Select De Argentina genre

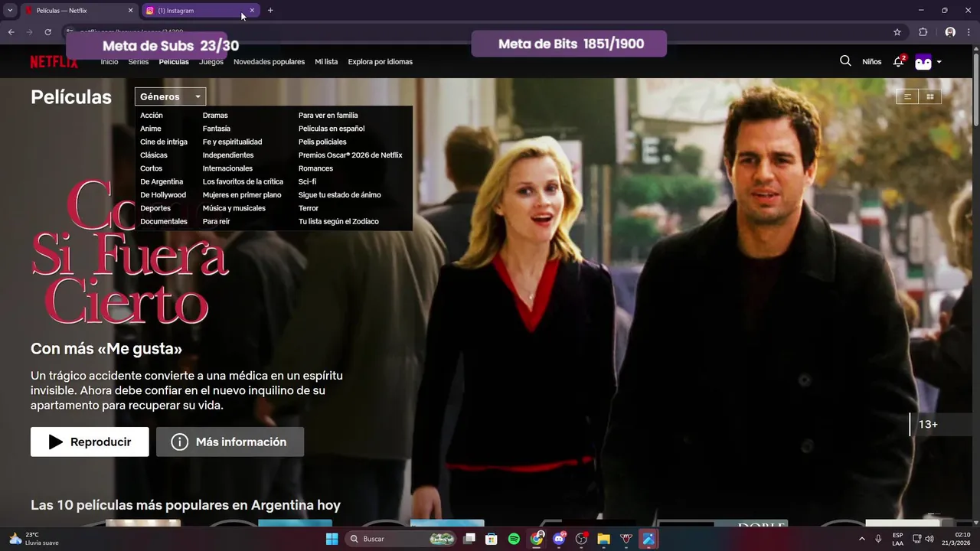click(162, 181)
